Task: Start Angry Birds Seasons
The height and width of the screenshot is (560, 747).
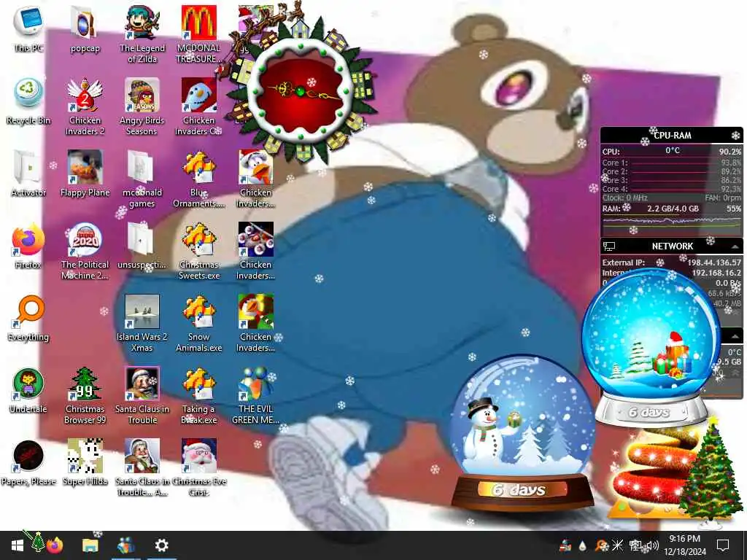Action: click(x=142, y=107)
